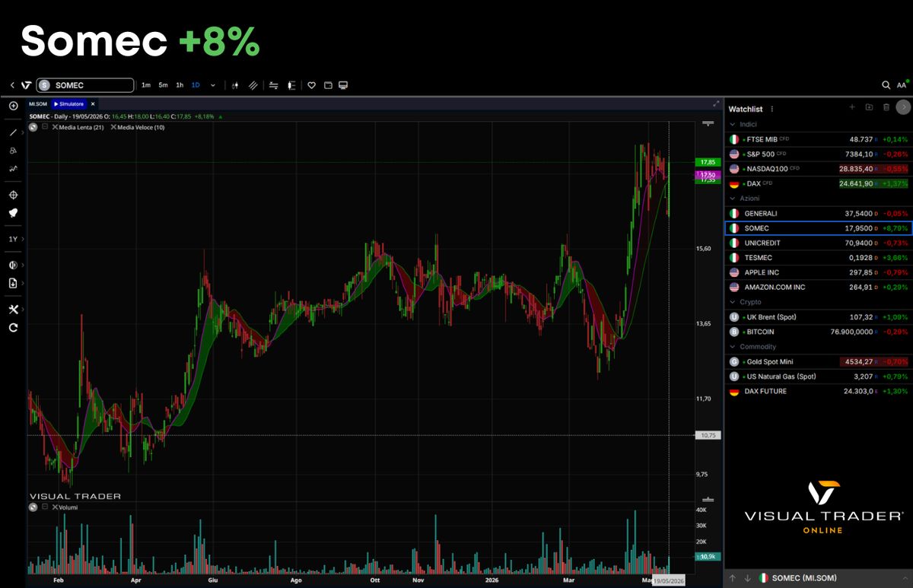Click the back arrow beside the logo
The width and height of the screenshot is (913, 588).
point(12,85)
